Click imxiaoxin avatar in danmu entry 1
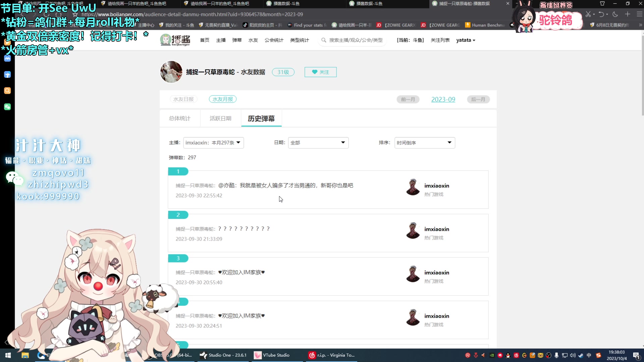Image resolution: width=644 pixels, height=362 pixels. (x=413, y=187)
